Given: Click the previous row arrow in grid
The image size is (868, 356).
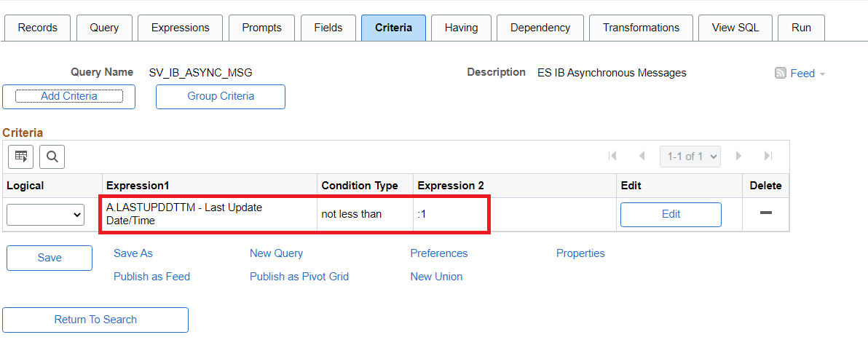Looking at the screenshot, I should 642,156.
